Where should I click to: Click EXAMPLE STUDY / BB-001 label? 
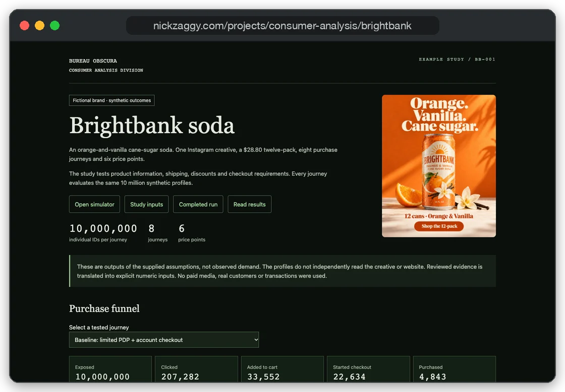pos(457,59)
